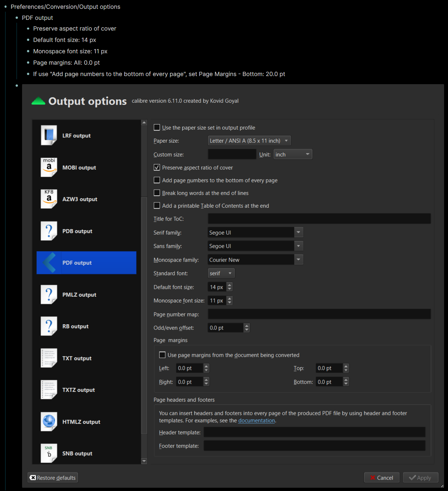This screenshot has height=491, width=448.
Task: Open the Standard font serif dropdown
Action: point(221,273)
